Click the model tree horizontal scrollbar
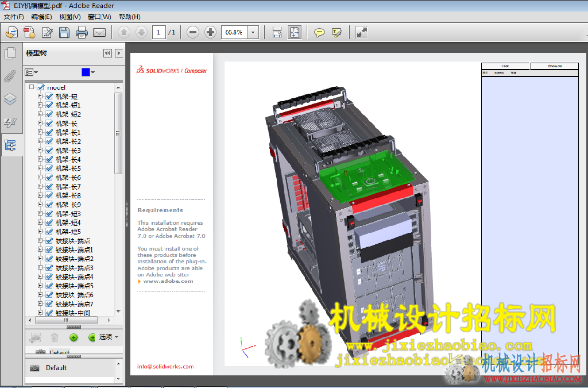The width and height of the screenshot is (588, 388). [x=67, y=320]
